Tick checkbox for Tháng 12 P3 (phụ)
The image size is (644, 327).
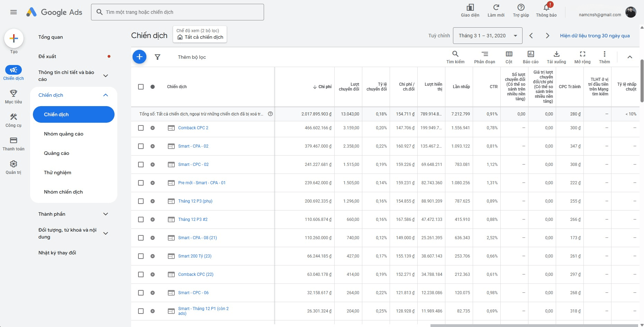click(141, 201)
